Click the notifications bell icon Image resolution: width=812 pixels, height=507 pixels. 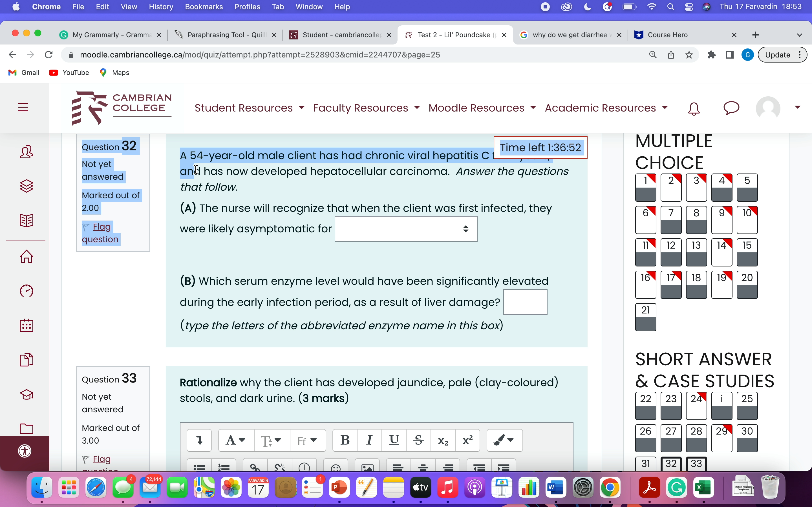(x=694, y=108)
